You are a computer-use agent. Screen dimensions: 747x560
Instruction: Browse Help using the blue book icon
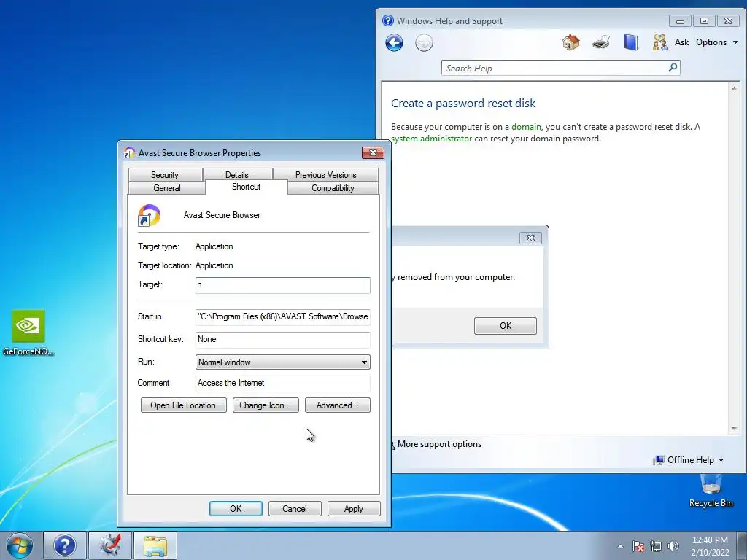click(x=631, y=42)
